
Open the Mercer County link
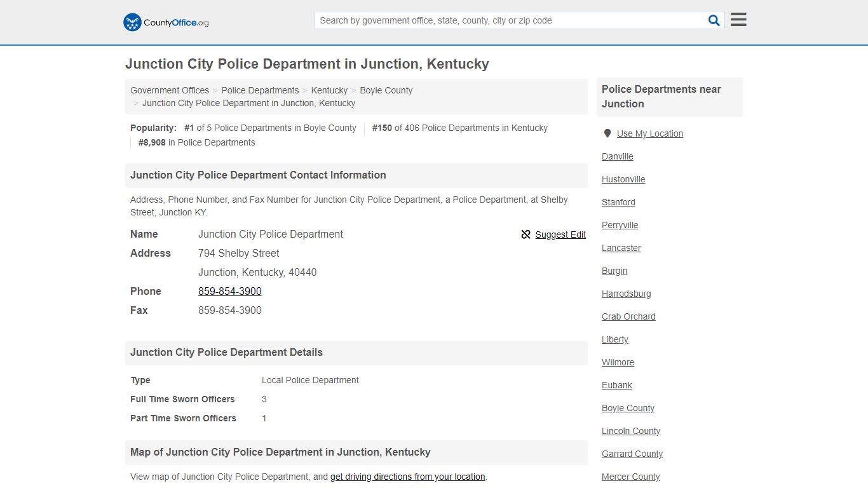(631, 477)
